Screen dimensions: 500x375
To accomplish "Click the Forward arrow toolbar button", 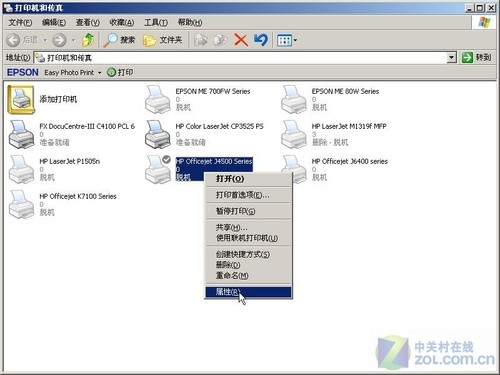I will pos(59,40).
